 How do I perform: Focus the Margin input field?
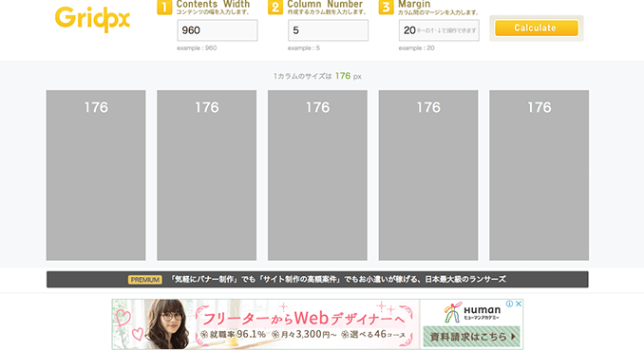[439, 30]
